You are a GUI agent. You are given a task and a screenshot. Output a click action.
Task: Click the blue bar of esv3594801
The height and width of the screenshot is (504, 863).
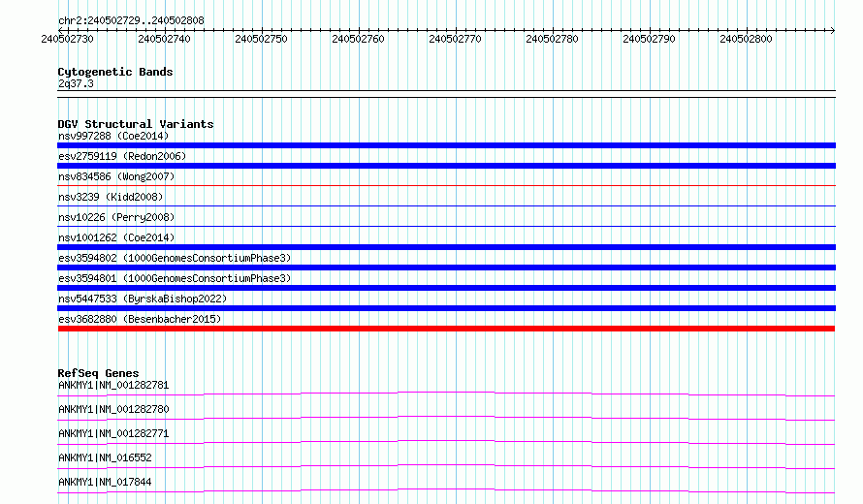tap(446, 288)
